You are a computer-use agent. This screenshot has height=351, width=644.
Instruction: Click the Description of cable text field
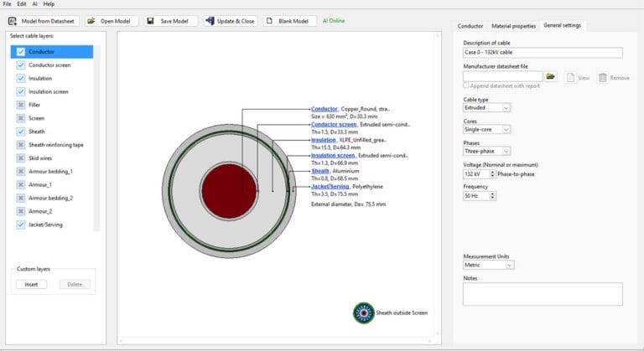(x=543, y=53)
